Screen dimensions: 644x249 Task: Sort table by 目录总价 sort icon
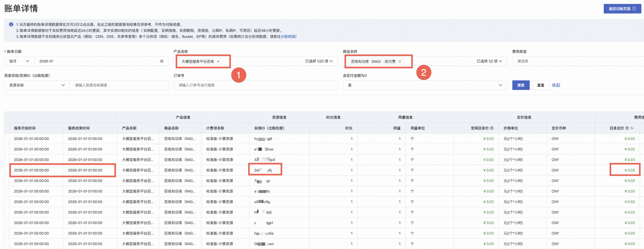coord(632,128)
